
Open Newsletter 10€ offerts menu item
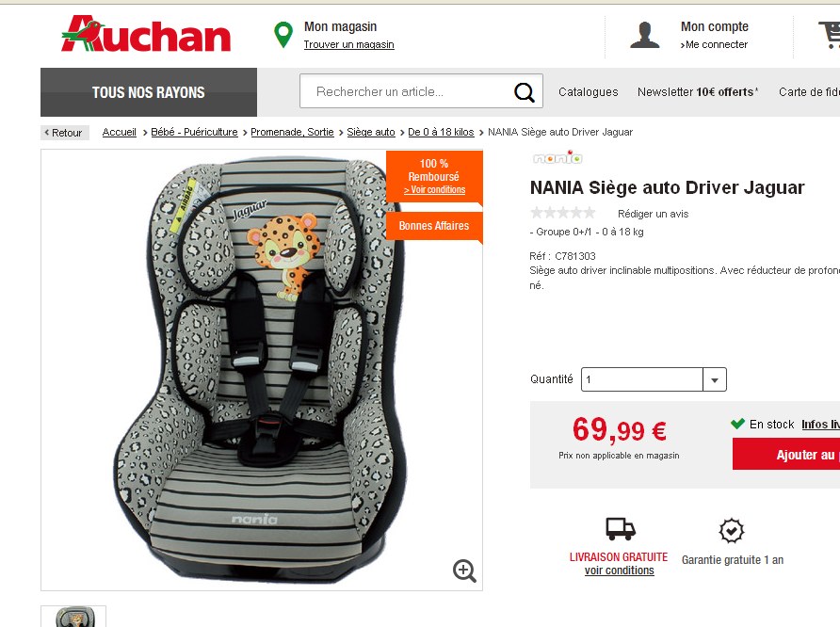tap(698, 92)
